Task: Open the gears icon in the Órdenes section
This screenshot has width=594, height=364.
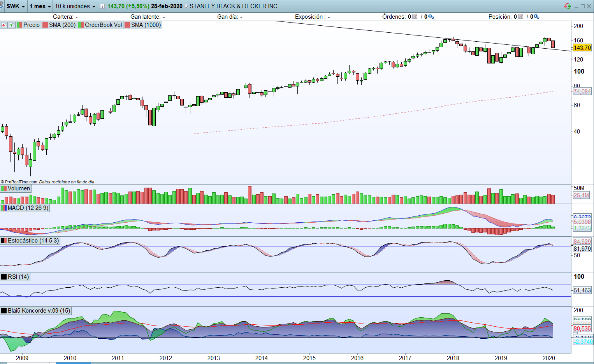Action: pos(431,16)
